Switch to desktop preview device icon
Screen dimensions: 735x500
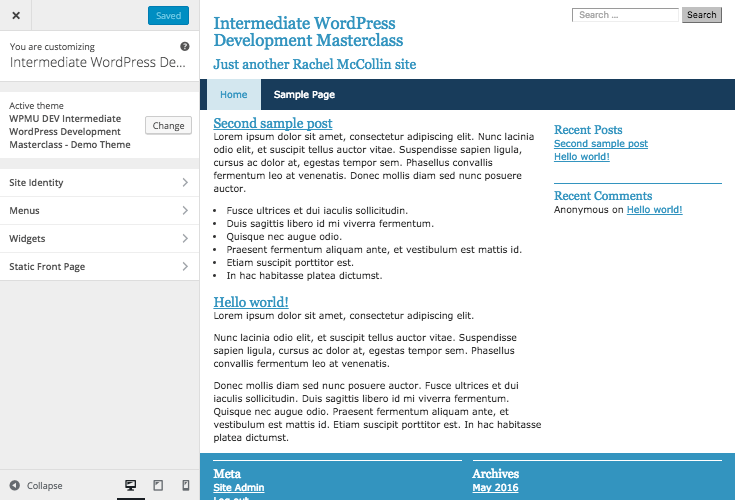pyautogui.click(x=130, y=485)
